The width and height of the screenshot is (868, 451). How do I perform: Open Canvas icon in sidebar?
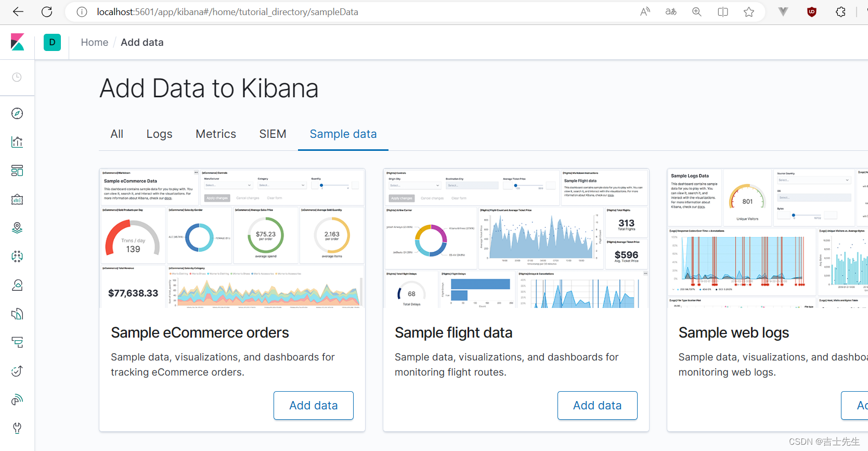[x=17, y=199]
